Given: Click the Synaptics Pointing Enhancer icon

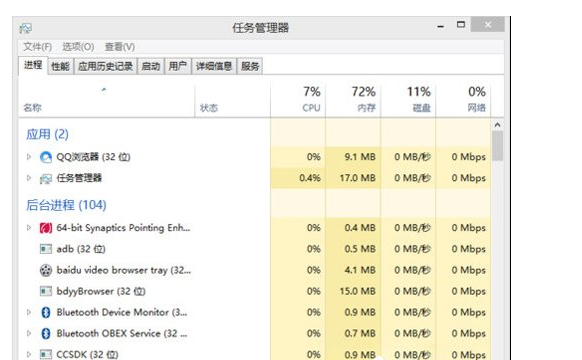Looking at the screenshot, I should [x=46, y=228].
